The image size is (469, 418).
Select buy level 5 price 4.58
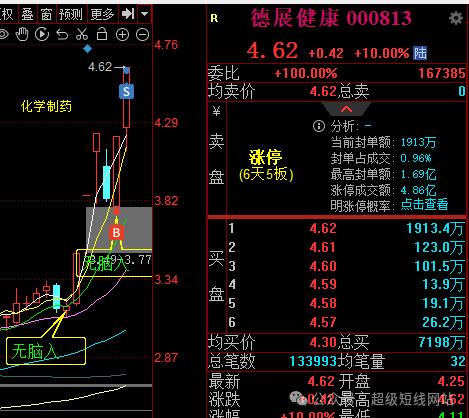point(323,303)
